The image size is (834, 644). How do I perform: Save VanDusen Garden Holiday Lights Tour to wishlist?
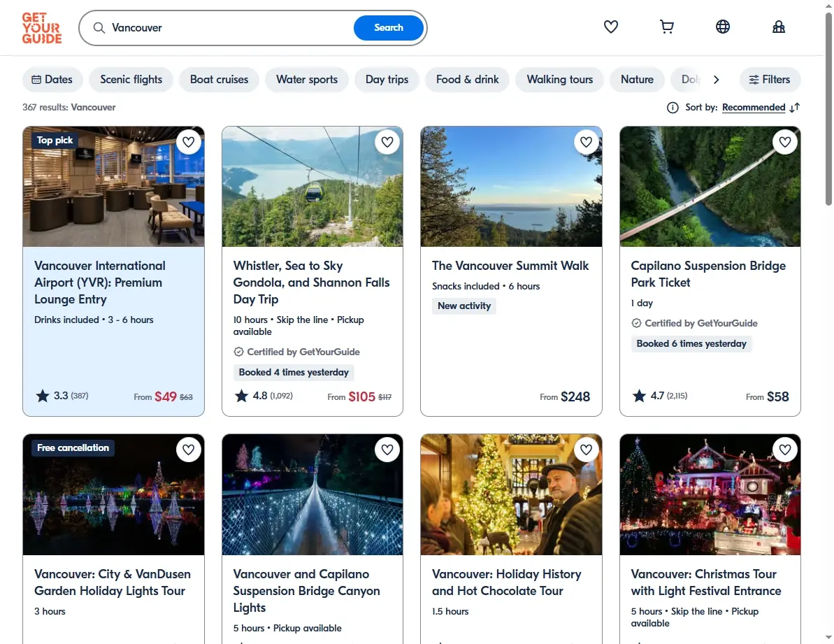click(188, 450)
